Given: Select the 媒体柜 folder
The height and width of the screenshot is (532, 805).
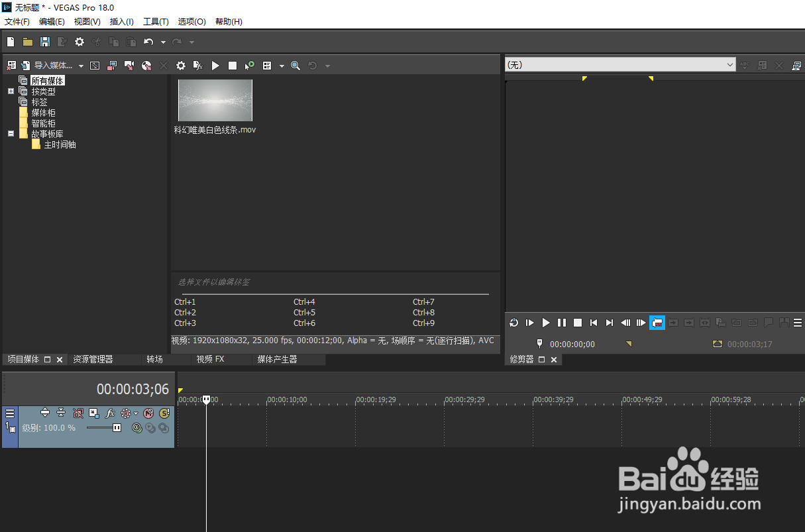Looking at the screenshot, I should tap(43, 113).
